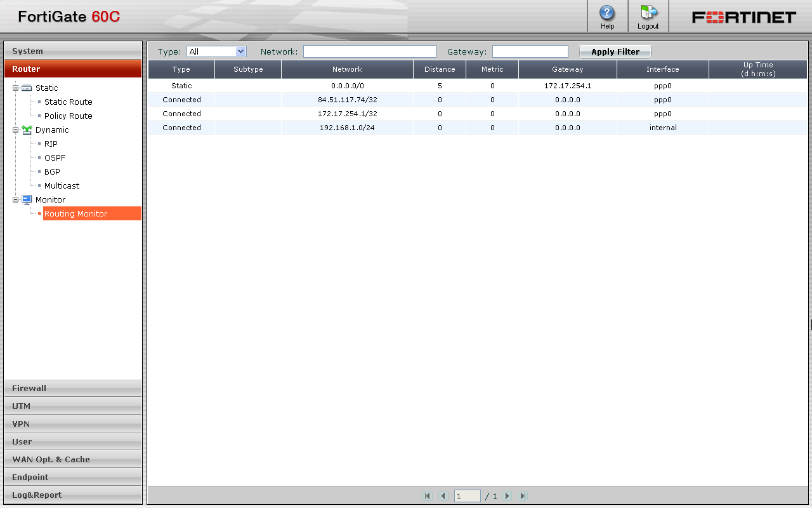812x508 pixels.
Task: Select the 172.17.254.1/32 network cell
Action: tap(347, 114)
